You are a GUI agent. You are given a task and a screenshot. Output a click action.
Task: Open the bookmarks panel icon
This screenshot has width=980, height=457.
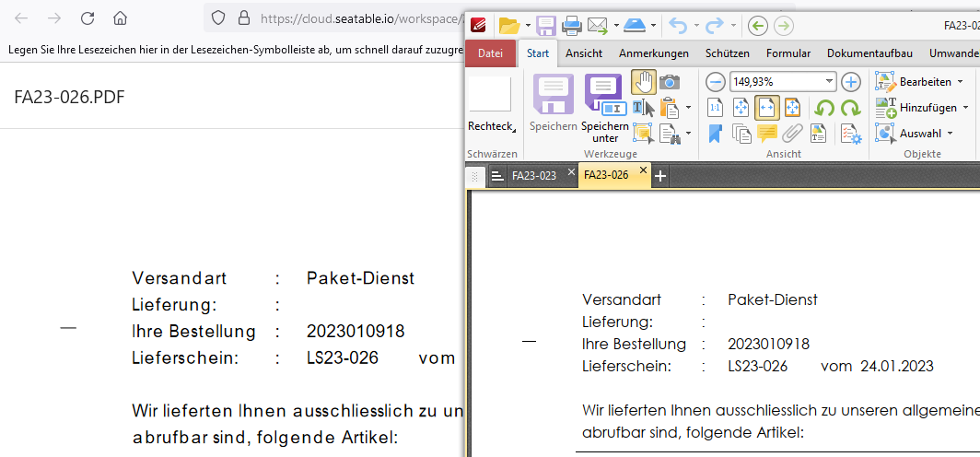pos(716,135)
